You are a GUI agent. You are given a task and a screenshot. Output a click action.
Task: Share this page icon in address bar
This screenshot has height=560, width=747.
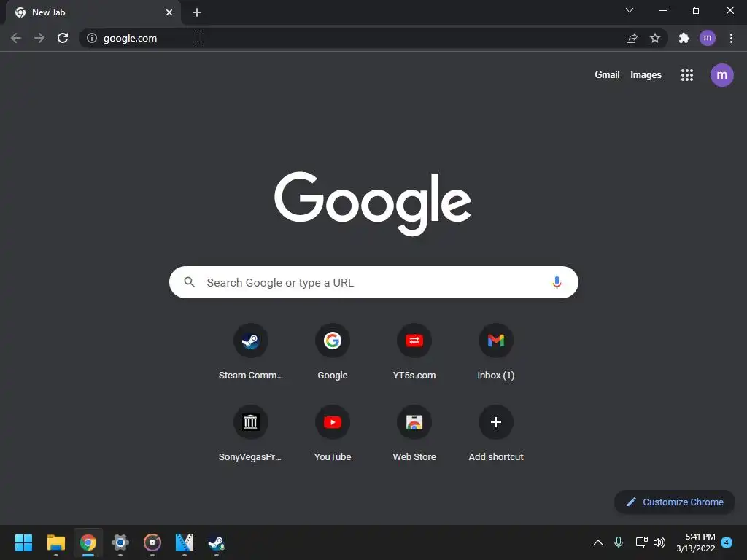coord(632,38)
